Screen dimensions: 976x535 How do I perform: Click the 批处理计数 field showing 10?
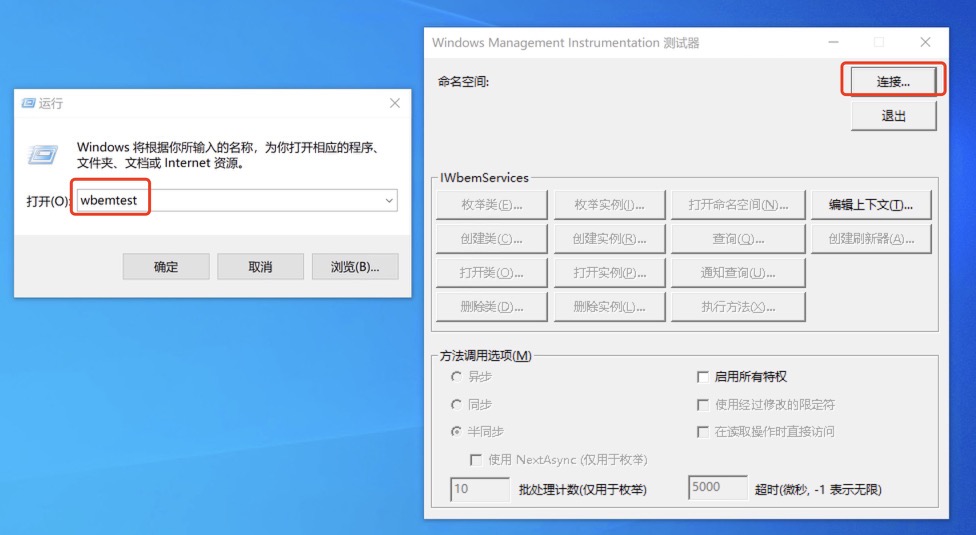tap(479, 489)
